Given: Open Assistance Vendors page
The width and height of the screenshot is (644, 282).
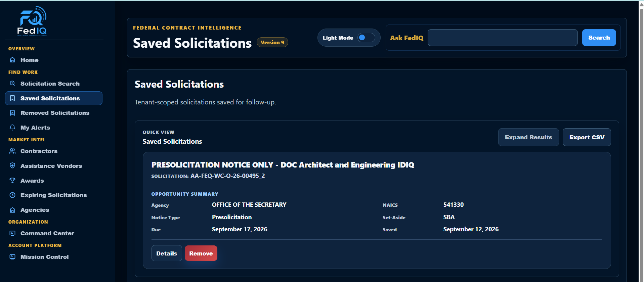Looking at the screenshot, I should click(54, 166).
